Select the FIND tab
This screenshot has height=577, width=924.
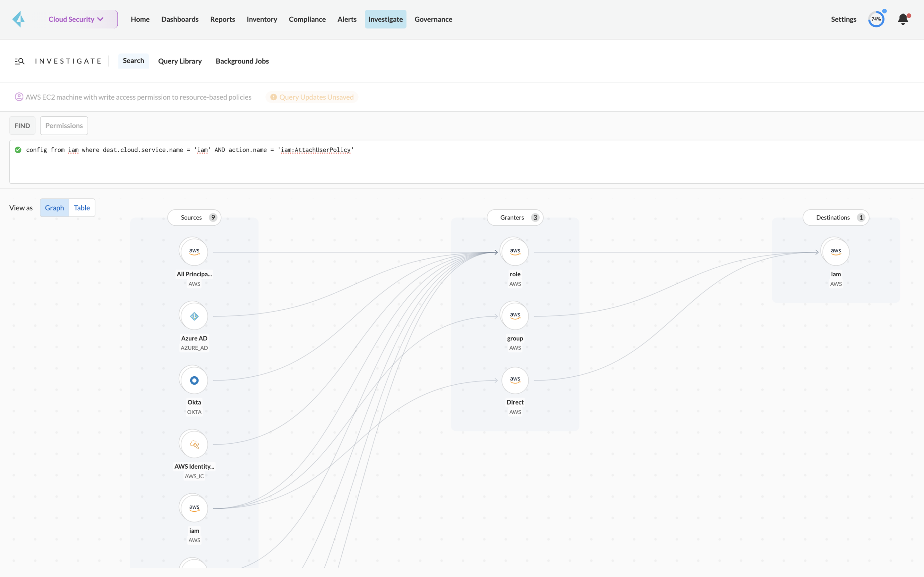pyautogui.click(x=22, y=126)
